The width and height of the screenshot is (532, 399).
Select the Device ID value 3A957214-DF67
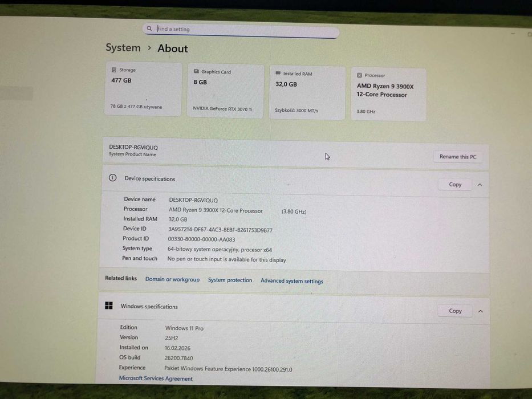220,230
